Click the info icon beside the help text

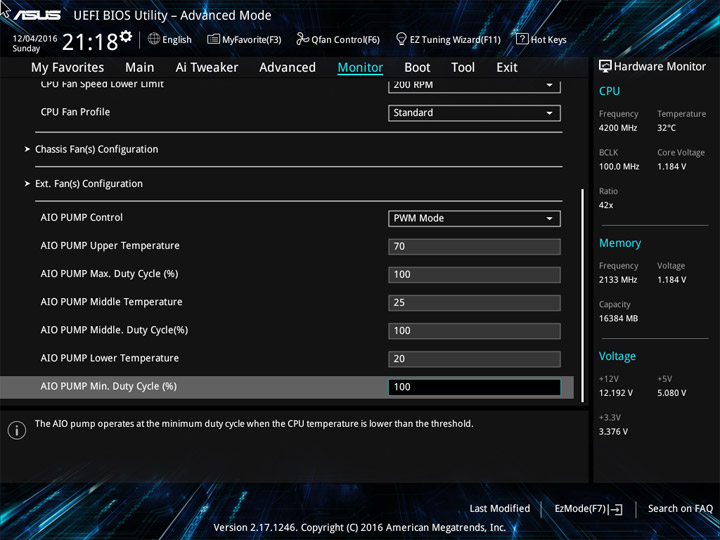[x=17, y=430]
